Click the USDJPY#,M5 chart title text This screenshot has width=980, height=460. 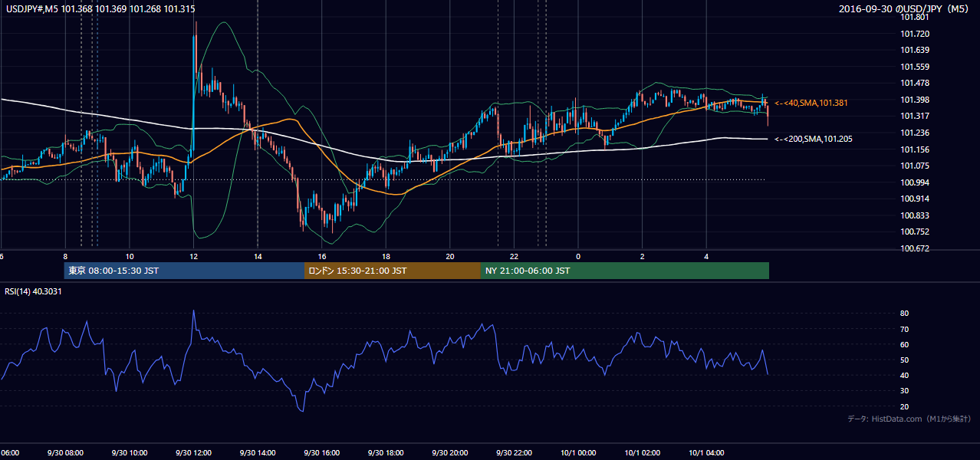100,8
